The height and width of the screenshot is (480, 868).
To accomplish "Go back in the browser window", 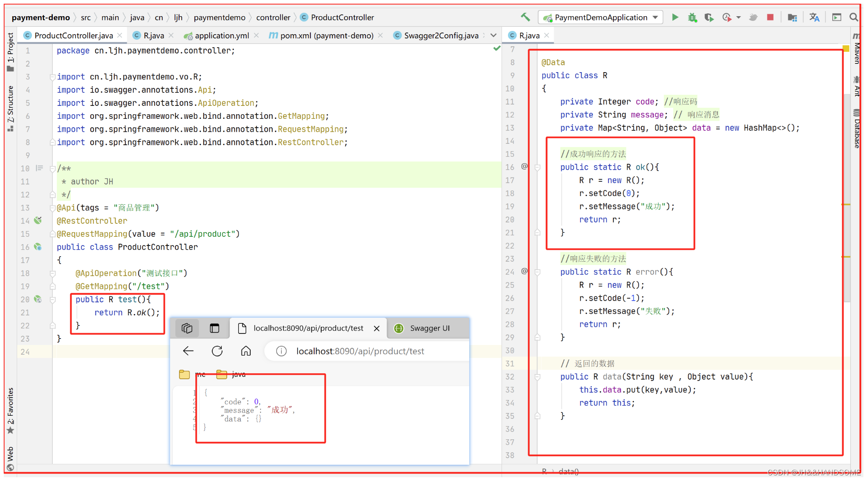I will click(x=188, y=351).
